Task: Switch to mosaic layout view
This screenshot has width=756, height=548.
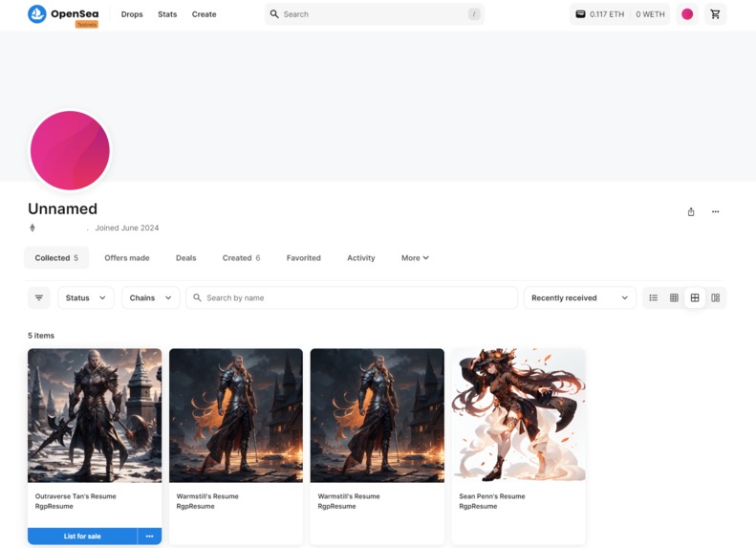Action: click(716, 297)
